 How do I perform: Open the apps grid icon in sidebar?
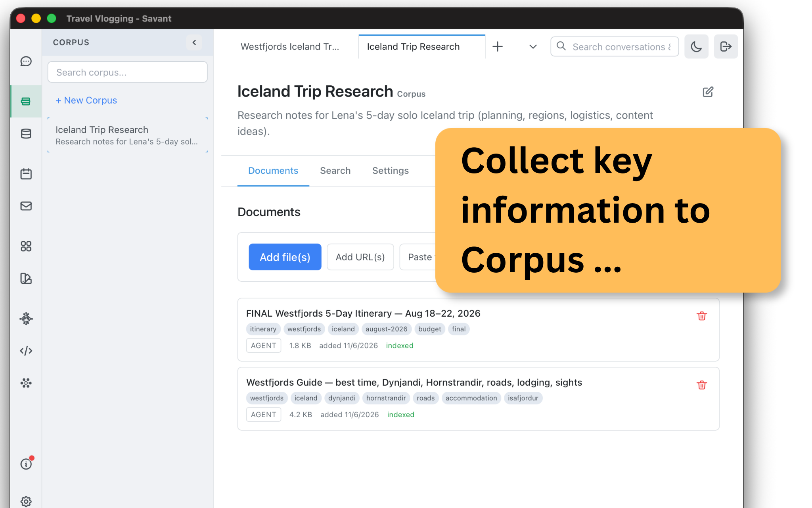click(26, 246)
